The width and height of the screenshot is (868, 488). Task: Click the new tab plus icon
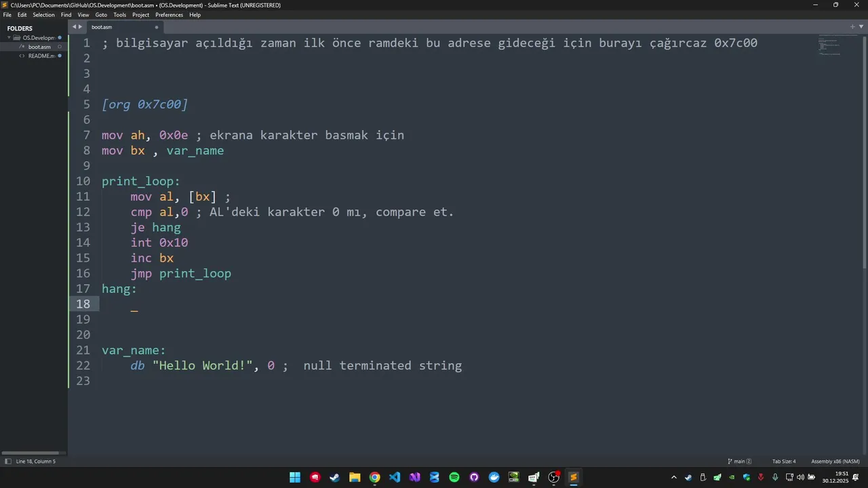click(852, 27)
